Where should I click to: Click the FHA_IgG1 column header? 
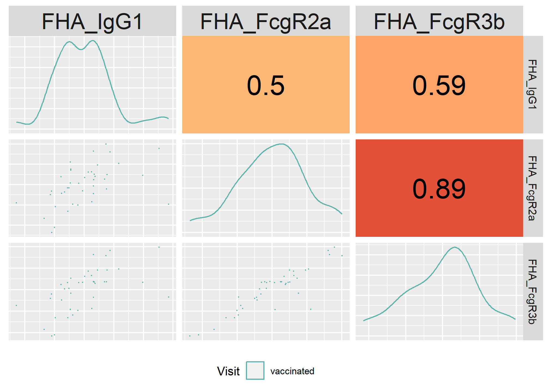click(x=92, y=21)
